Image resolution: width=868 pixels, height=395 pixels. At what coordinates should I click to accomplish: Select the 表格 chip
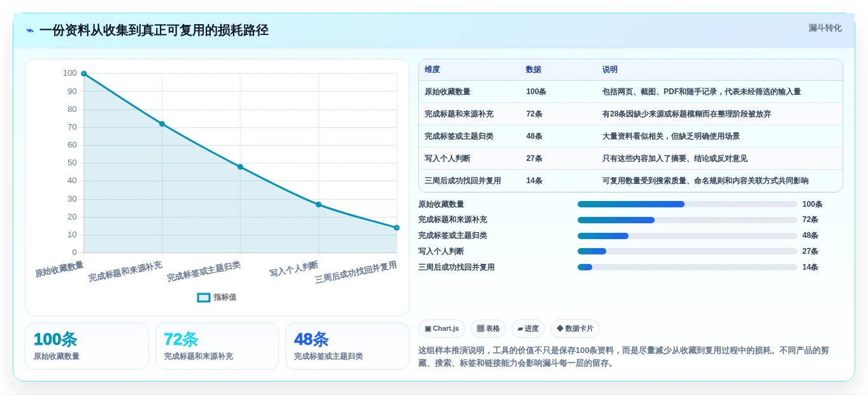(x=488, y=328)
